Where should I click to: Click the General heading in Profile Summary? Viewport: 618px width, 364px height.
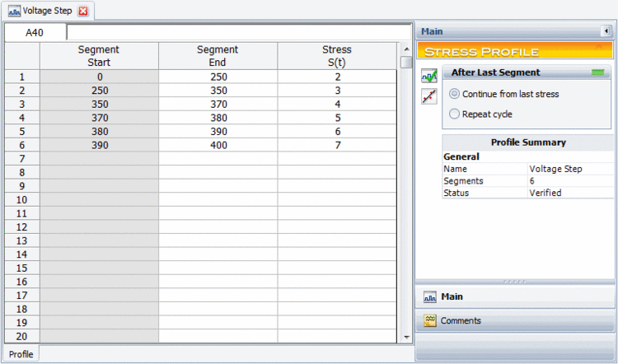click(461, 156)
